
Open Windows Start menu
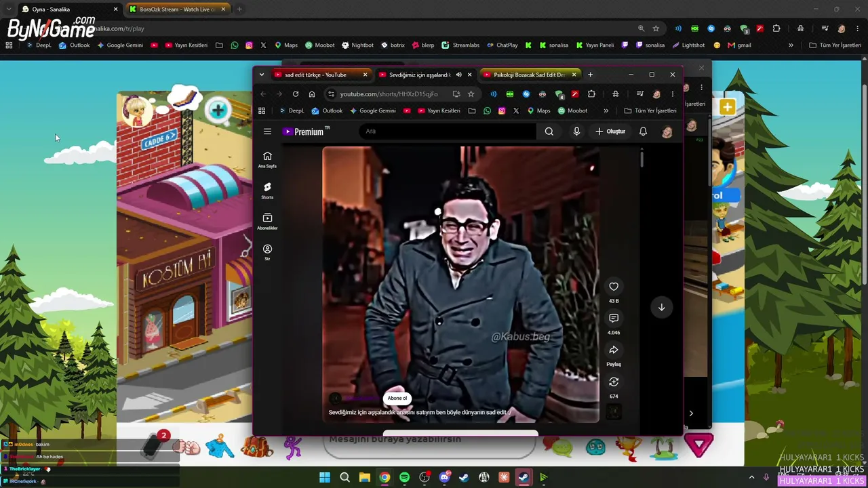(x=325, y=477)
